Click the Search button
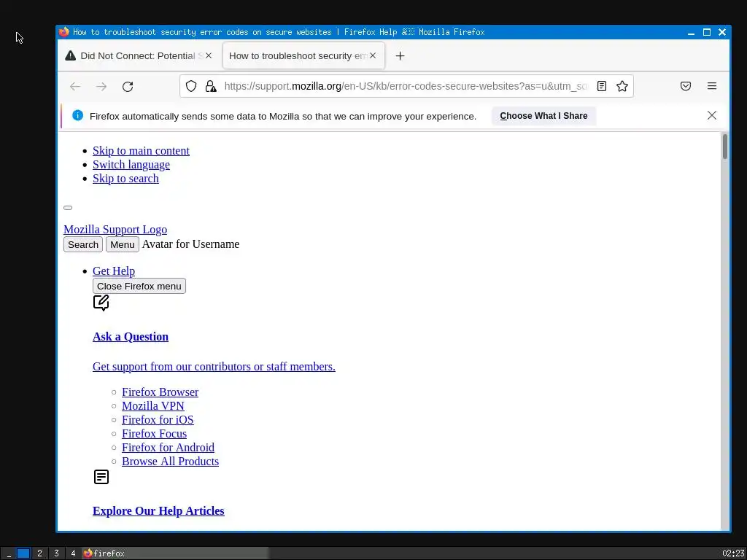Image resolution: width=747 pixels, height=560 pixels. coord(83,244)
